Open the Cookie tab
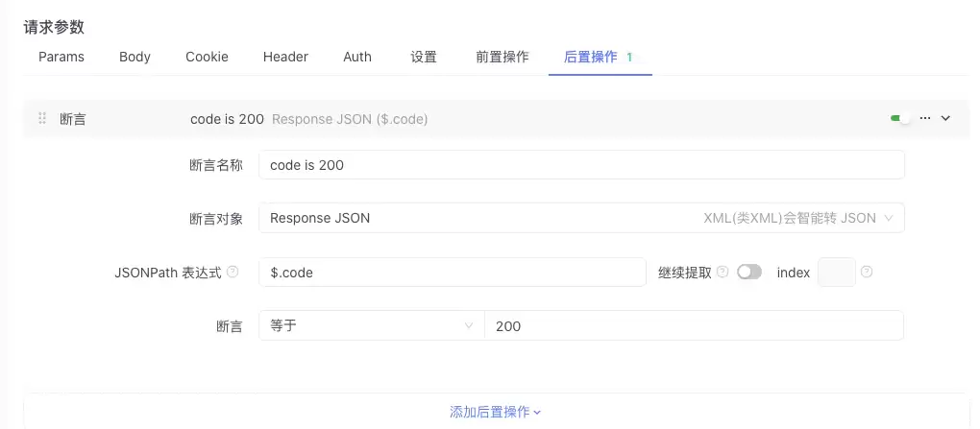This screenshot has height=429, width=980. click(207, 57)
